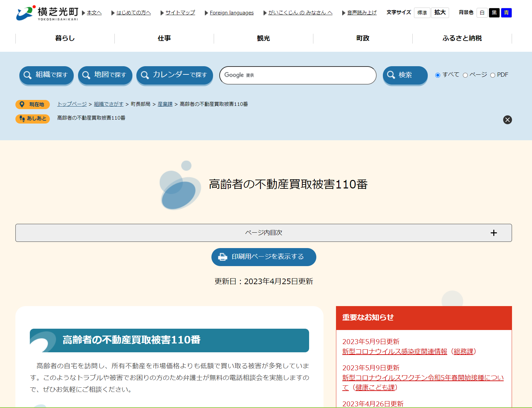The image size is (532, 408).
Task: Close the あしあと history bar
Action: coord(507,120)
